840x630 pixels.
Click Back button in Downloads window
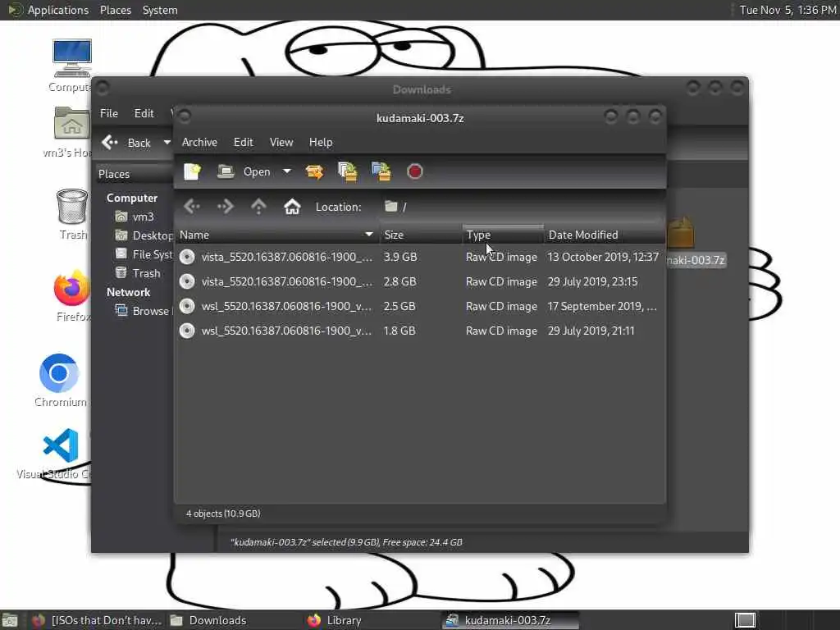point(127,143)
